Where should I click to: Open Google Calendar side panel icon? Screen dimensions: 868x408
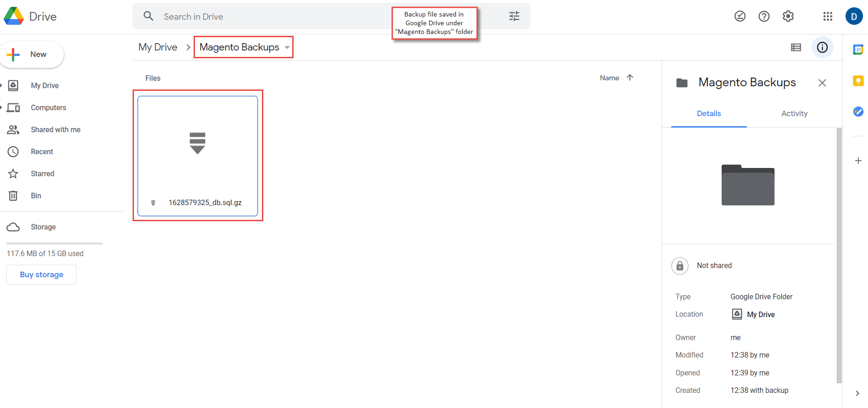858,50
